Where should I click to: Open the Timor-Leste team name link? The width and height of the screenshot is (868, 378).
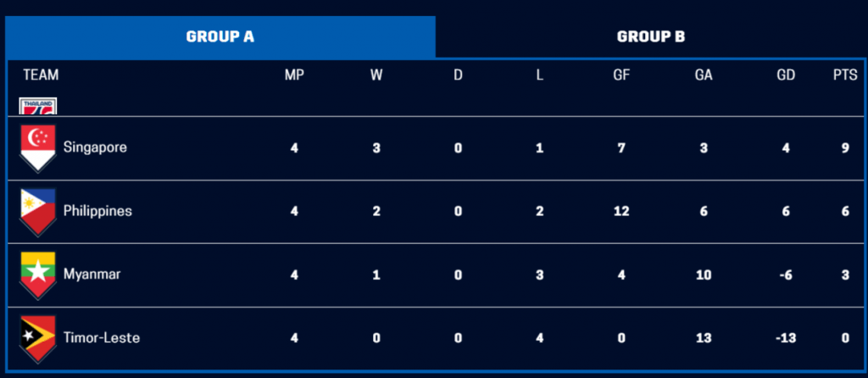(102, 338)
